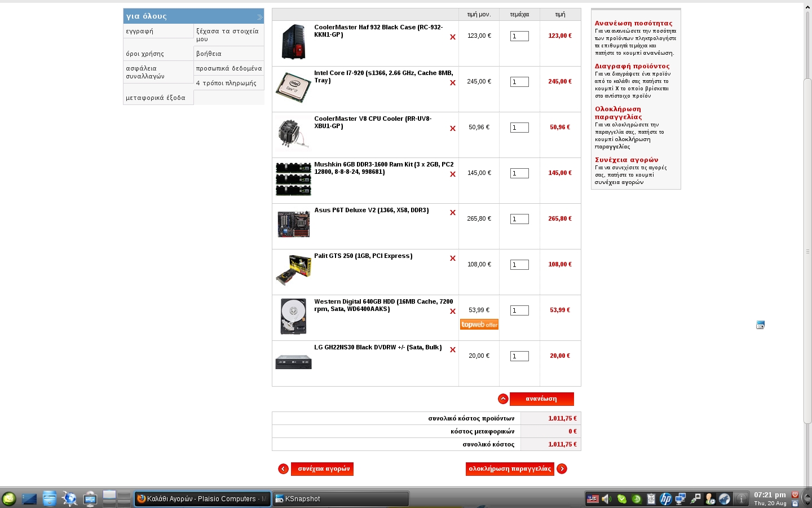This screenshot has height=508, width=812.
Task: Click the Western Digital hard drive thumbnail
Action: coord(293,316)
